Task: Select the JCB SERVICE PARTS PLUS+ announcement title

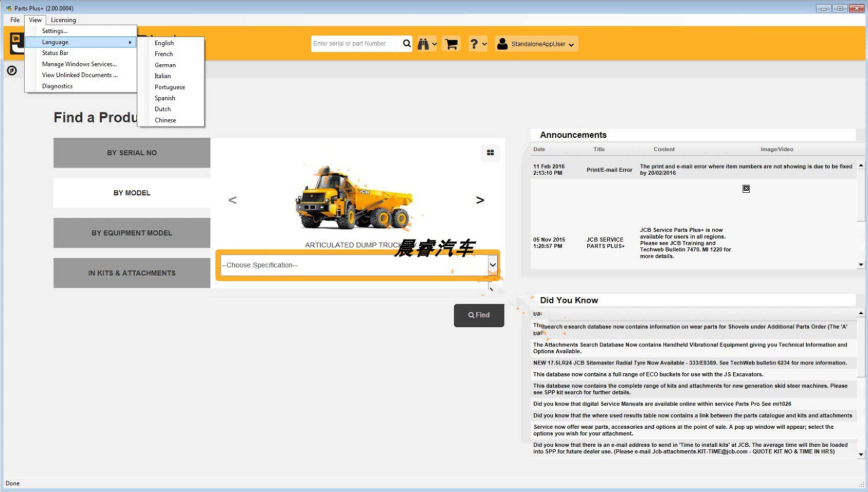Action: [605, 243]
